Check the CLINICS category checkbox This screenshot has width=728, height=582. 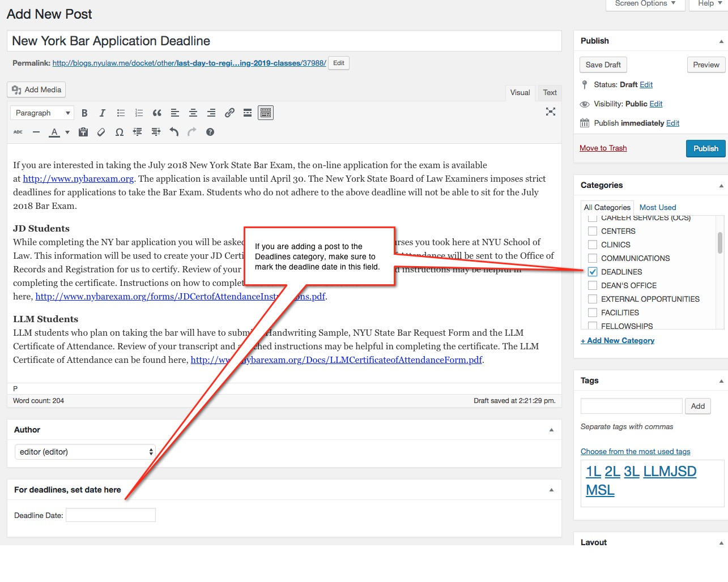(592, 245)
